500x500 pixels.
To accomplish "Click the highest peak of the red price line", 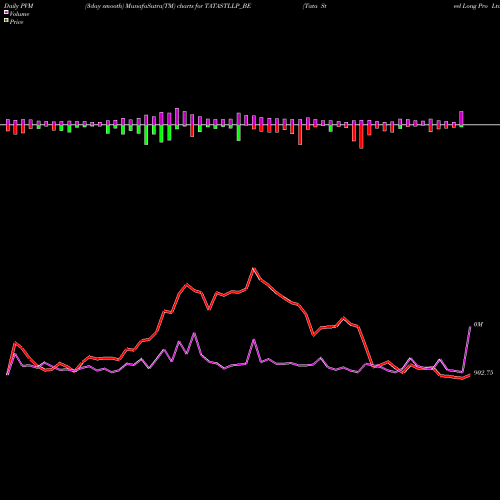I will click(x=254, y=268).
